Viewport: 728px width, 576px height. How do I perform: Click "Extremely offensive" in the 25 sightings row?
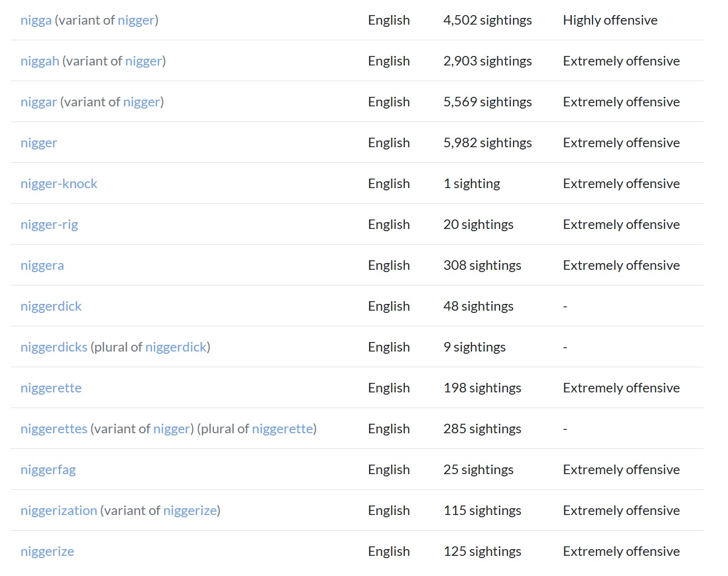coord(622,470)
